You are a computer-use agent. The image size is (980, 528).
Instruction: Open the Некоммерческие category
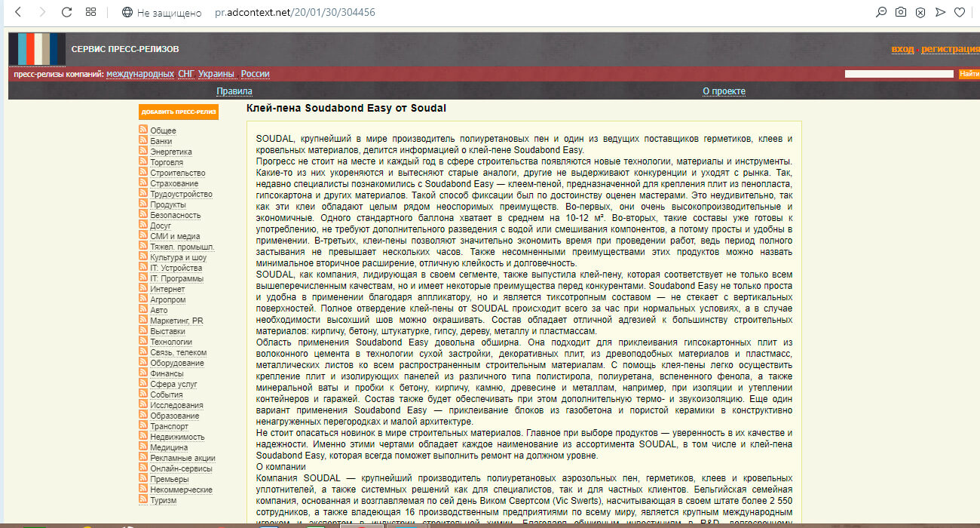coord(181,490)
